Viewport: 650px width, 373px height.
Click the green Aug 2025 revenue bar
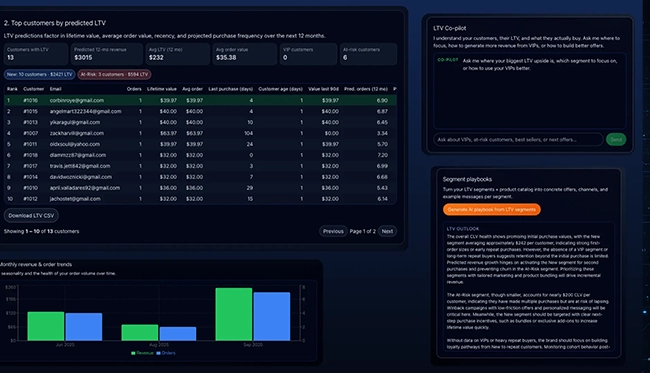140,333
